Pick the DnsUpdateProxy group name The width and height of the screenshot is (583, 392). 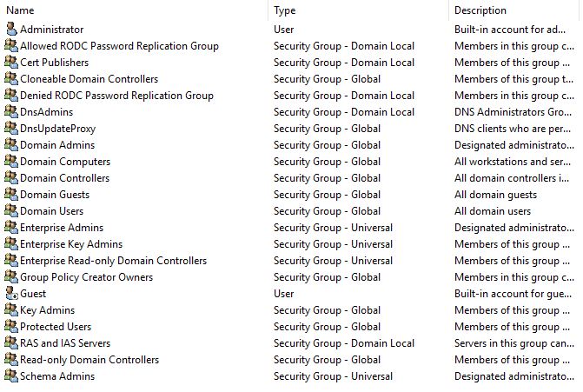[x=57, y=129]
